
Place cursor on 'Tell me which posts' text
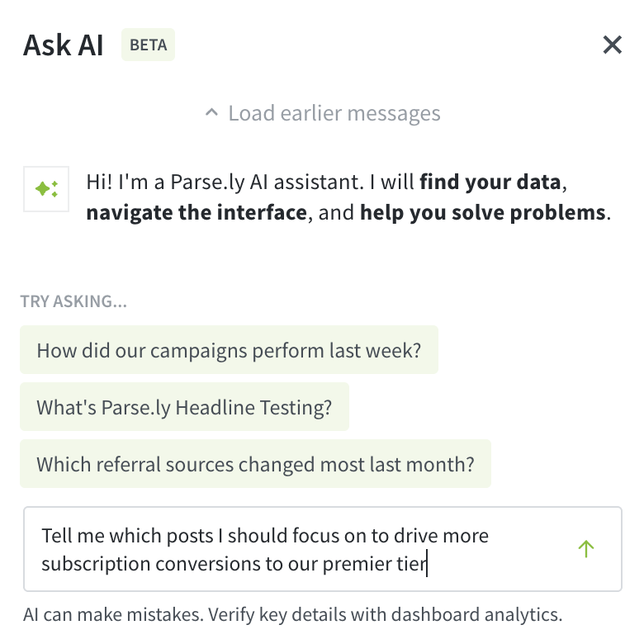(127, 536)
